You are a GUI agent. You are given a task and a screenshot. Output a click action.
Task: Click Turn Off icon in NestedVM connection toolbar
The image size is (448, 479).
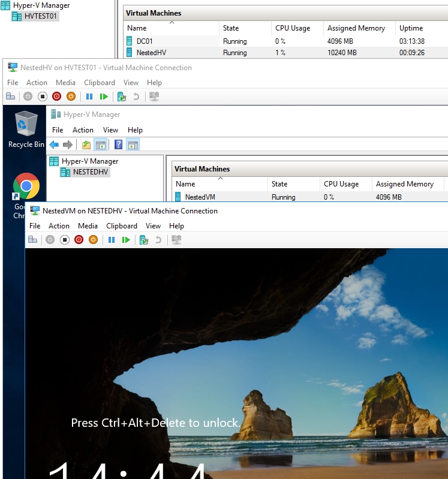tap(65, 240)
